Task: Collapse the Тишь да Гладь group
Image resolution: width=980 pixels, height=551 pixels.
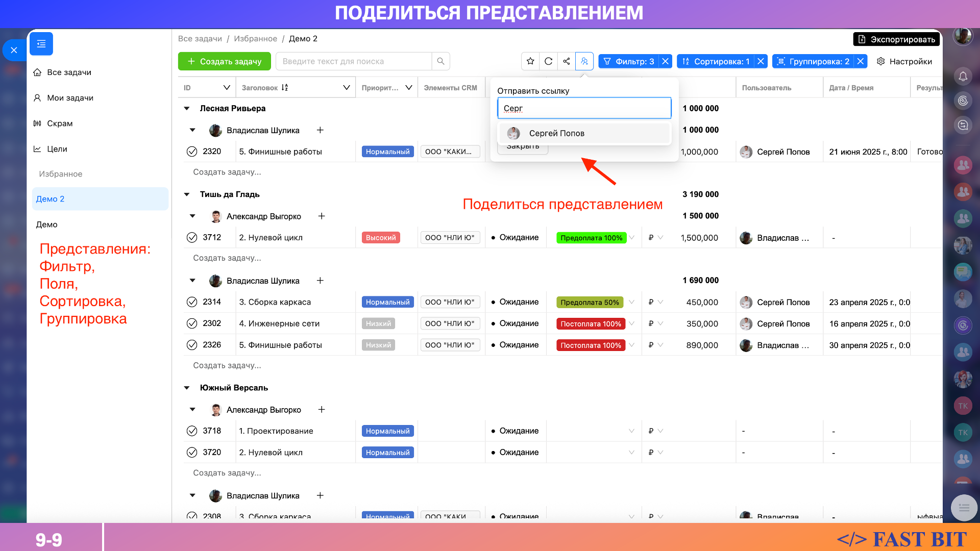Action: (187, 194)
